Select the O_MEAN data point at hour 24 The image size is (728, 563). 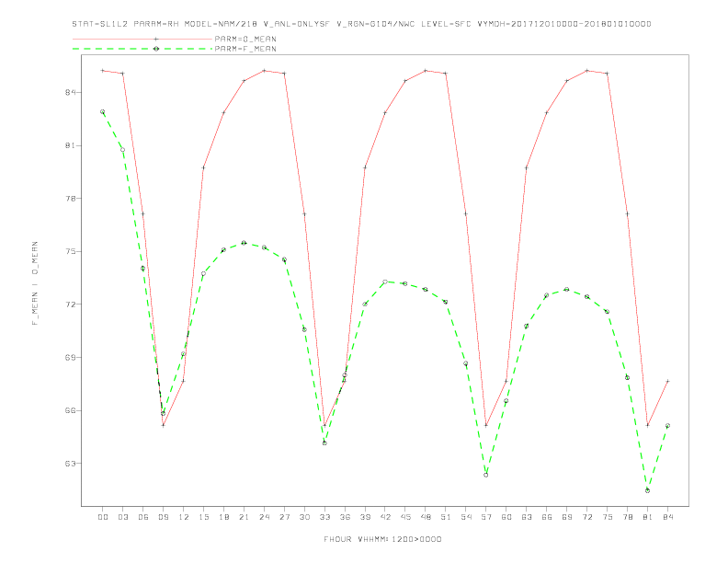pos(264,71)
